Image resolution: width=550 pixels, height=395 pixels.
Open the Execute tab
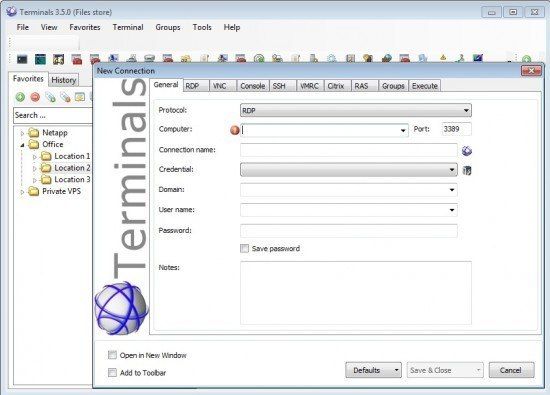click(424, 86)
